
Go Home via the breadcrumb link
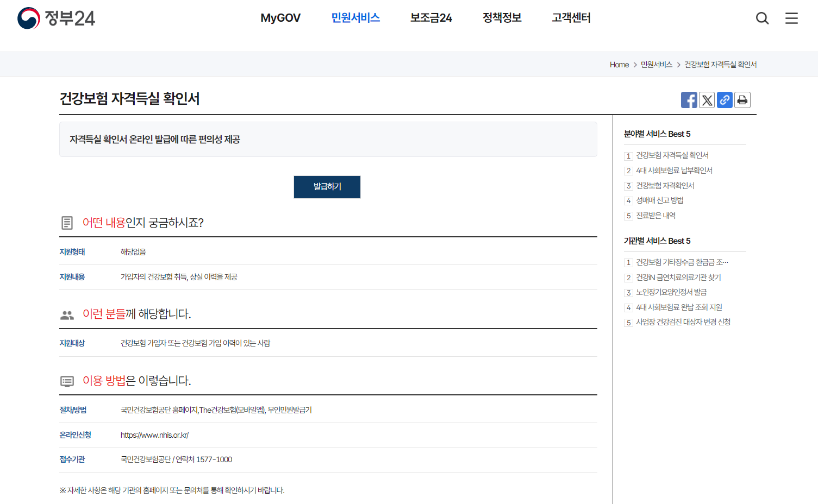pos(619,64)
